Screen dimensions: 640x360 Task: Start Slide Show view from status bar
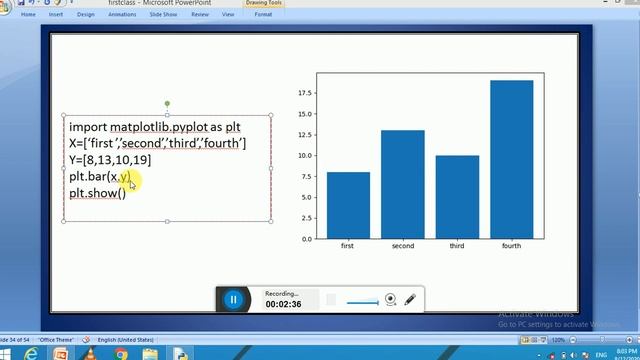coord(543,340)
